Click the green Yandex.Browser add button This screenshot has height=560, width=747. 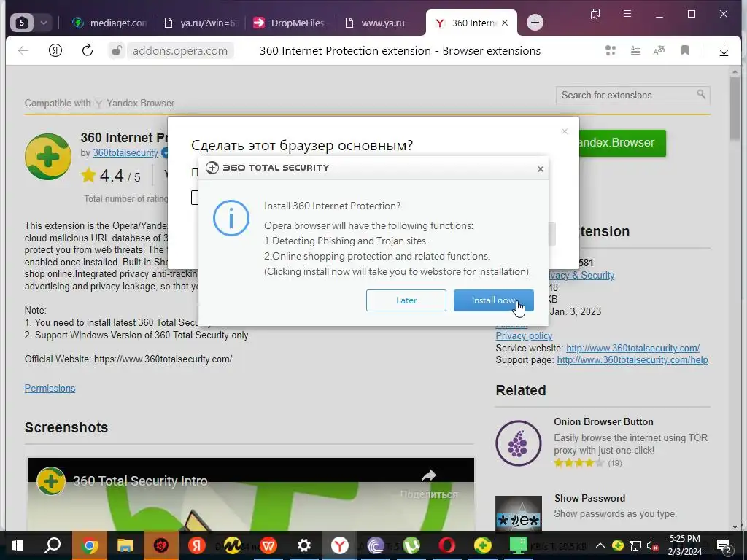click(622, 143)
